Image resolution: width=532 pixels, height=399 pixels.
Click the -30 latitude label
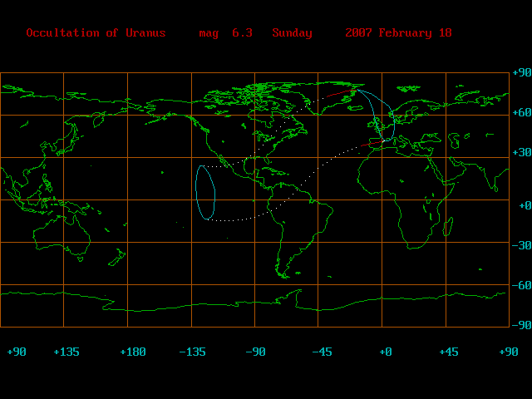pyautogui.click(x=520, y=246)
